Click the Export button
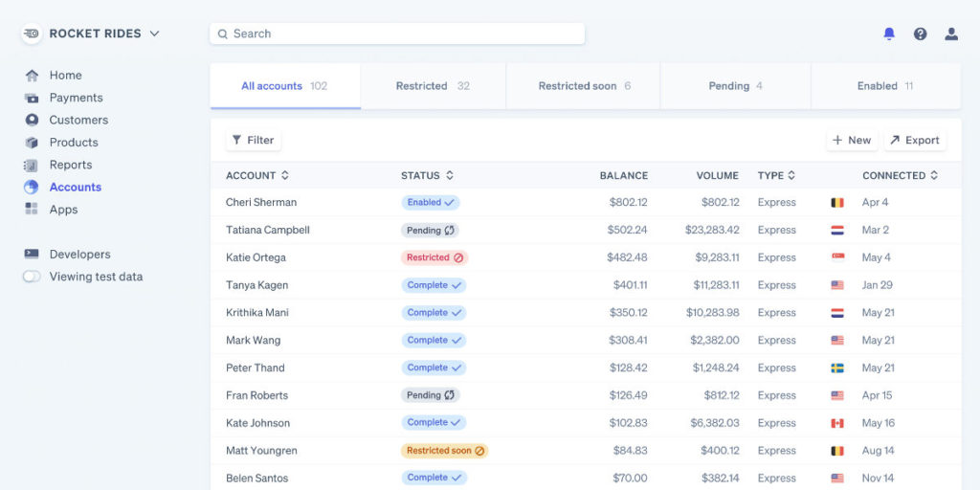 (x=914, y=141)
